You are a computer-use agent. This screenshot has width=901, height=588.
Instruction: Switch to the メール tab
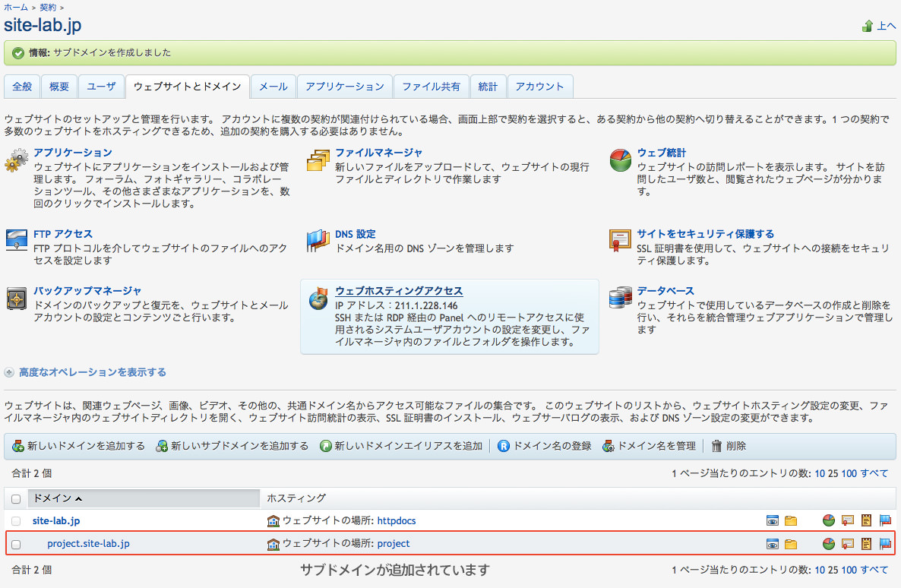pos(273,87)
